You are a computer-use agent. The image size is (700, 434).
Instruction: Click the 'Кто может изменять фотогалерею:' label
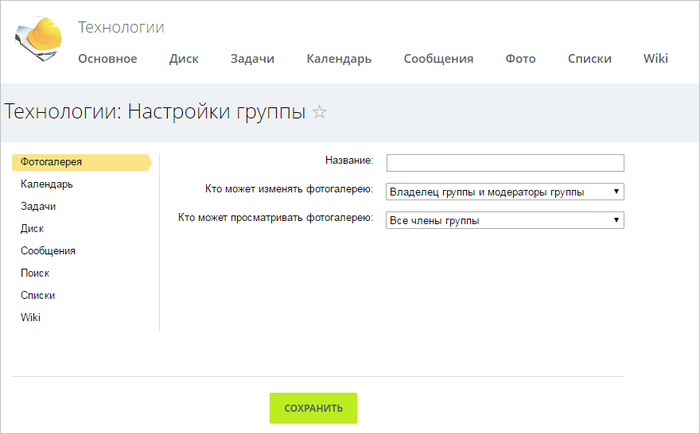pyautogui.click(x=289, y=189)
